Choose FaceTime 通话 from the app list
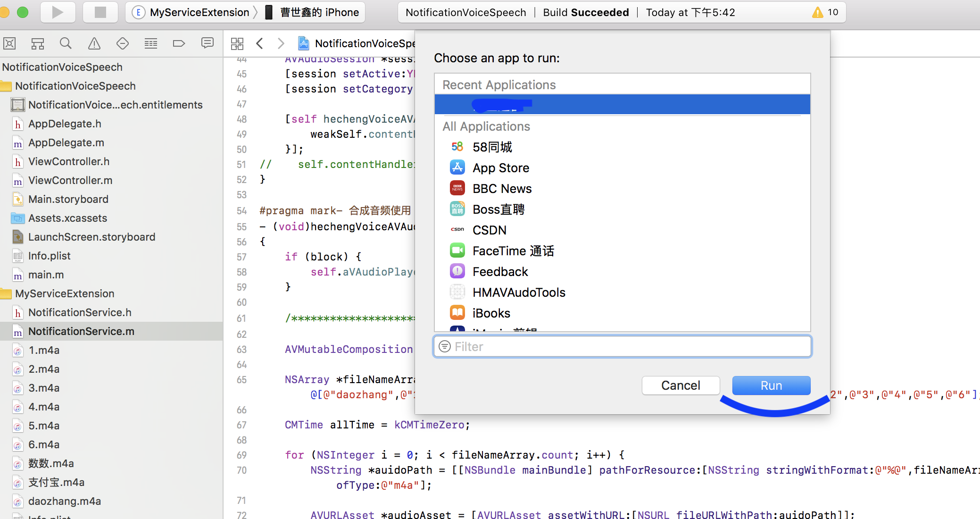This screenshot has height=519, width=980. coord(622,251)
